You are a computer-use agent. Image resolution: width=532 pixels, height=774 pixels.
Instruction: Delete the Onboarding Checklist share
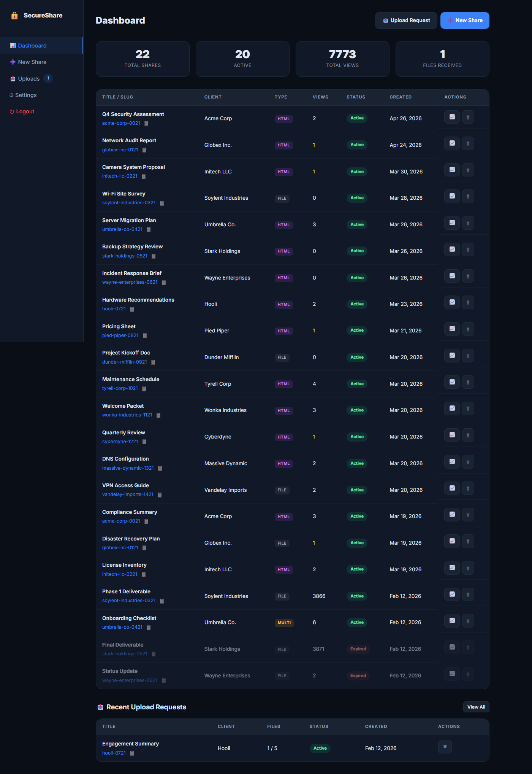468,621
